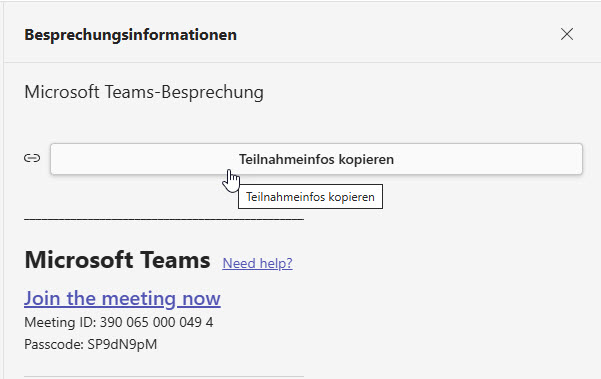Click the word Teams in the bold heading

175,260
